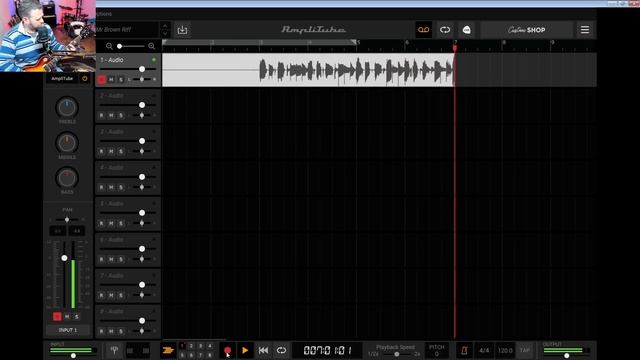Open the tuner fork icon
640x360 pixels.
click(x=114, y=350)
